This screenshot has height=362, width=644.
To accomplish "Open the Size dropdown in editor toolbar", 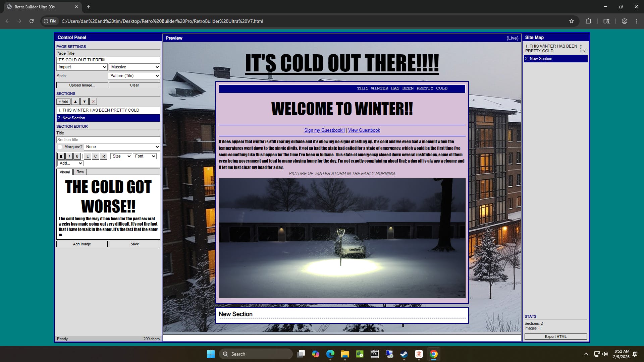I will (121, 156).
